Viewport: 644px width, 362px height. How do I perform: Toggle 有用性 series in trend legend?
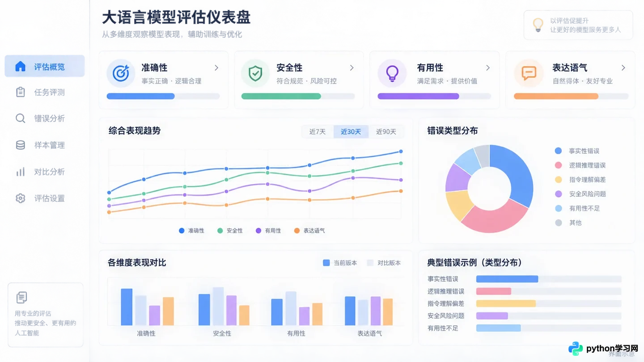268,231
